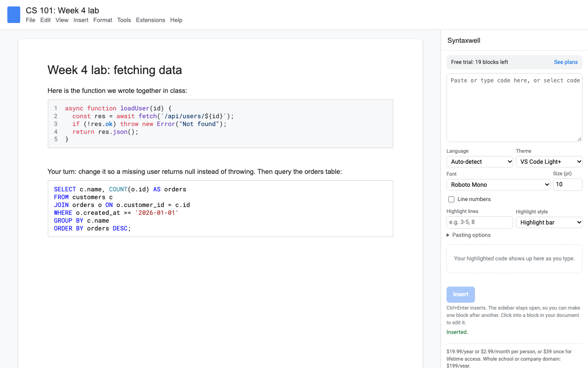This screenshot has height=368, width=588.
Task: Click the return res.json() code line
Action: tap(105, 132)
